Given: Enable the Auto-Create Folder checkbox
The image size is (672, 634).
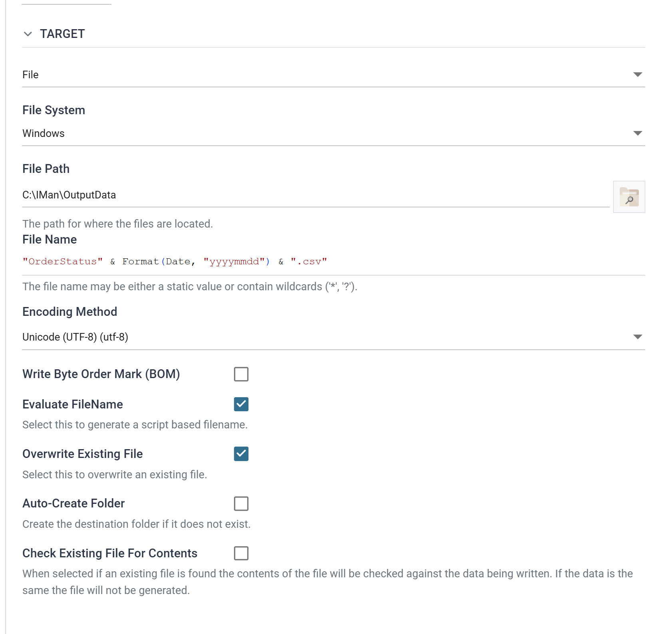Looking at the screenshot, I should [x=241, y=503].
